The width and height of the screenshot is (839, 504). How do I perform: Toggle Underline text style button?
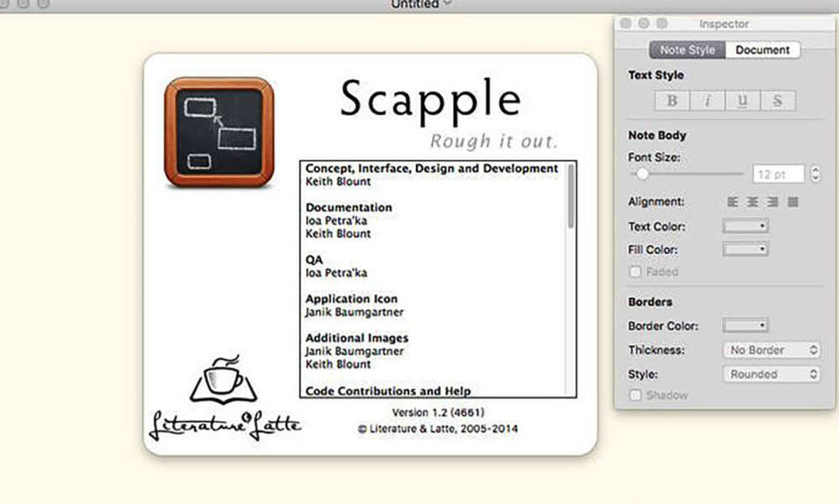tap(742, 101)
